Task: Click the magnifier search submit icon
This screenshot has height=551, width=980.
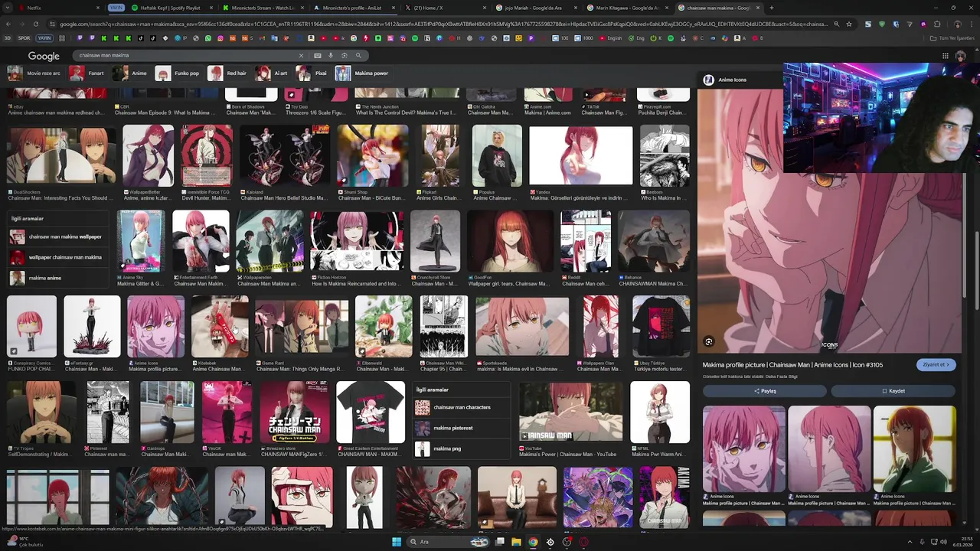Action: [x=358, y=55]
